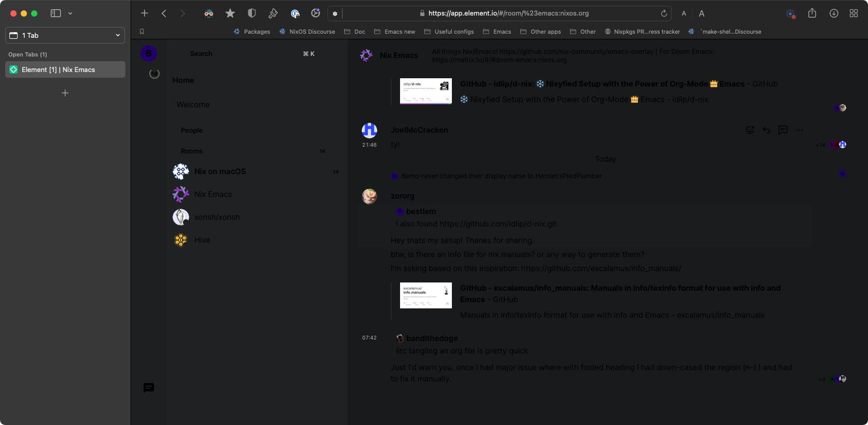Click the user avatar 'B' in spaces bar
Screen dimensions: 868x425
pyautogui.click(x=149, y=53)
